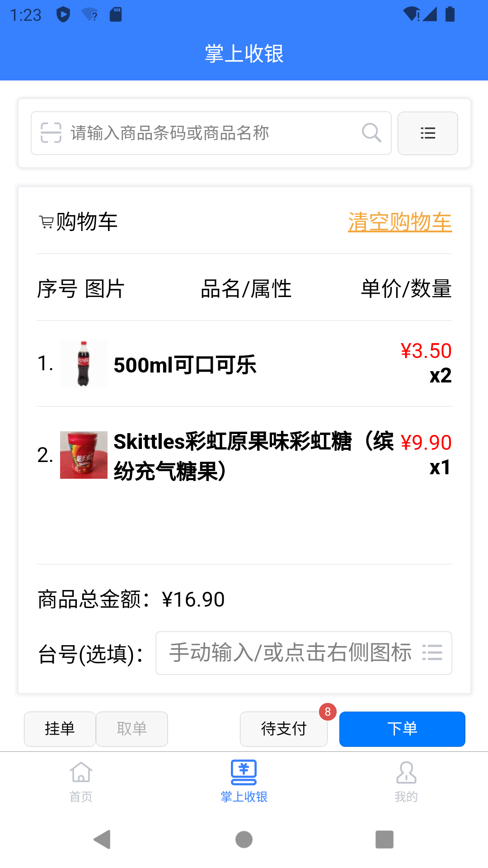Tap the 挂单 hold order button

pos(60,729)
